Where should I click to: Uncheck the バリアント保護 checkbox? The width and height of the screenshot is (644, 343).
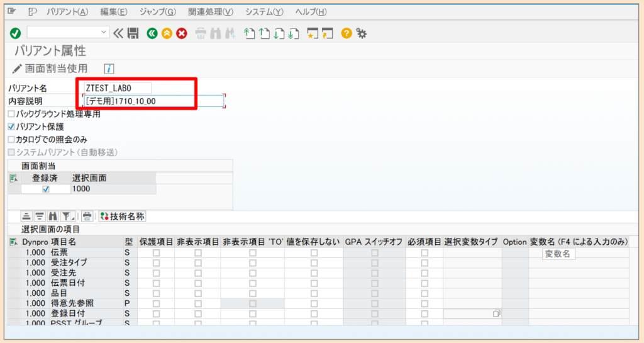tap(11, 127)
